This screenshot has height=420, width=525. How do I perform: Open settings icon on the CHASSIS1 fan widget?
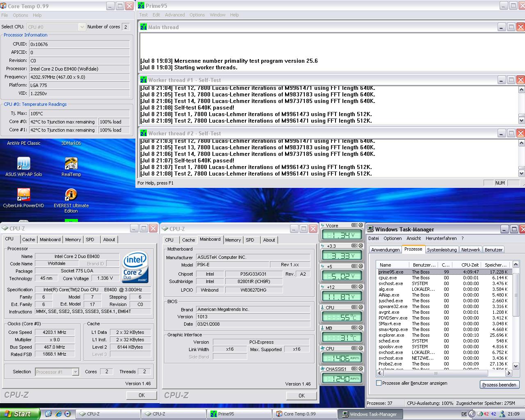(355, 369)
